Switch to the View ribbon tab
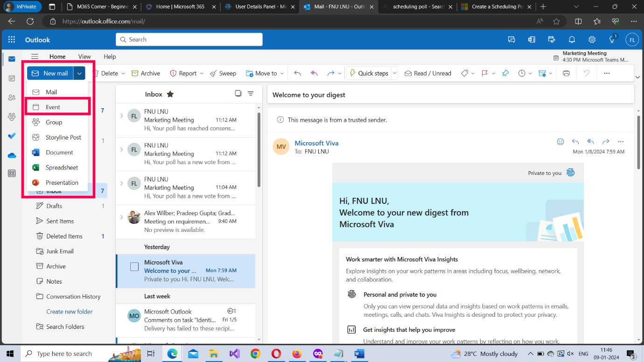644x362 pixels. pos(84,56)
